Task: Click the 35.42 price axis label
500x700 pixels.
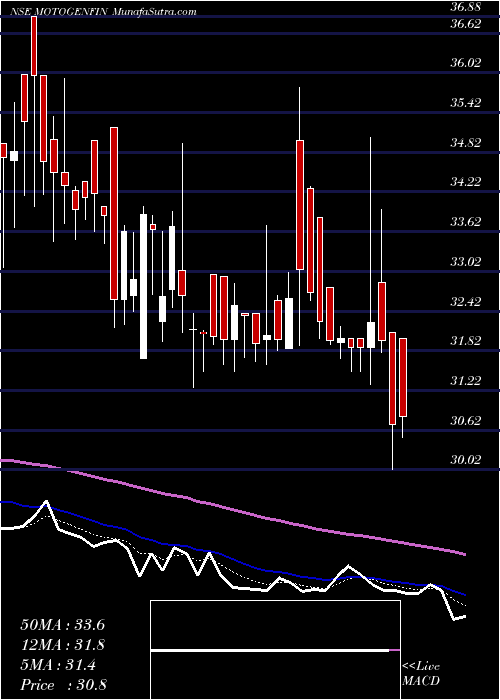Action: [465, 103]
